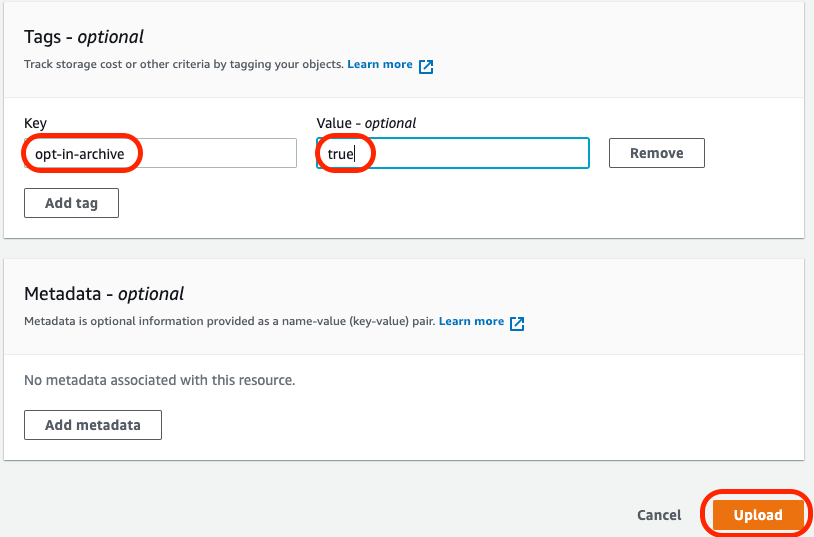This screenshot has height=537, width=814.
Task: Click the 'Metadata is optional information' description text
Action: coord(229,322)
